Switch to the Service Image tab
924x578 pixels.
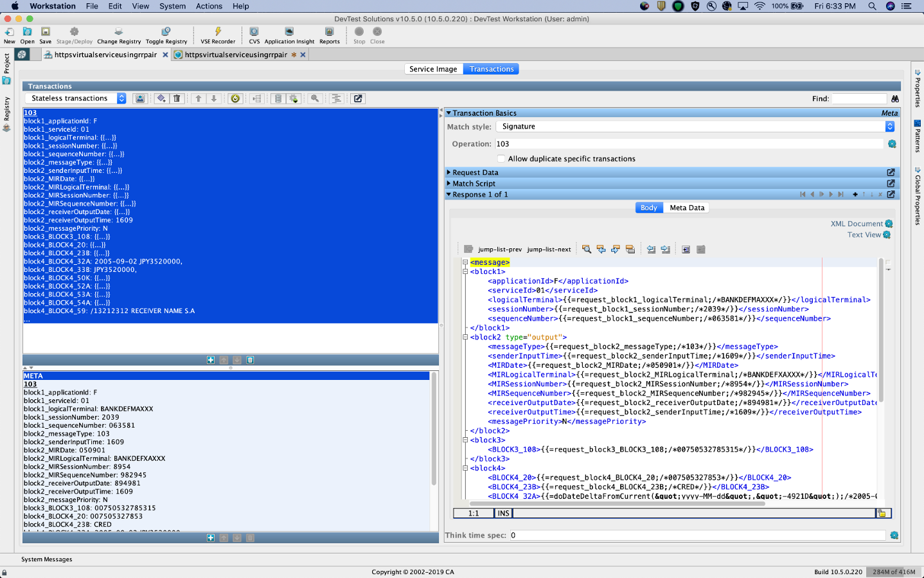coord(434,69)
